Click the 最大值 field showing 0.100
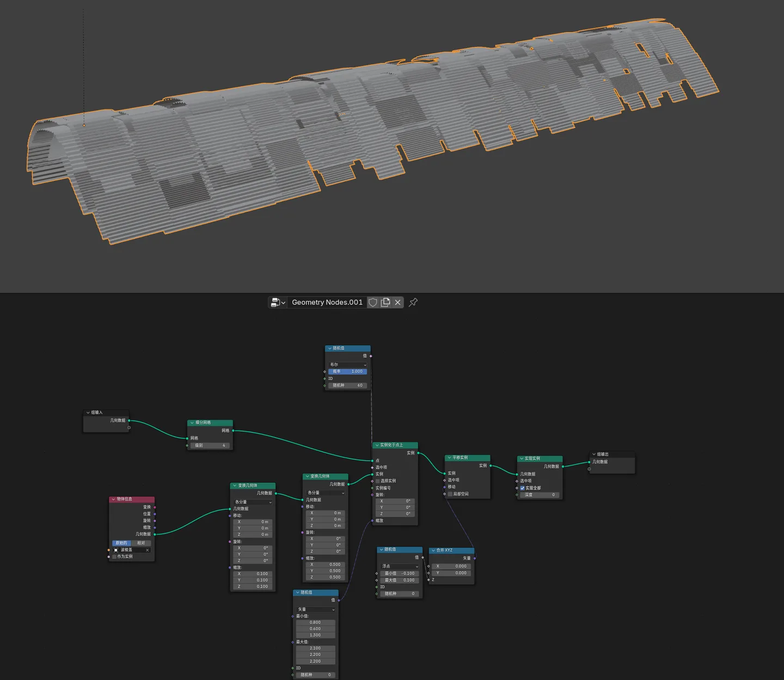784x680 pixels. coord(400,580)
